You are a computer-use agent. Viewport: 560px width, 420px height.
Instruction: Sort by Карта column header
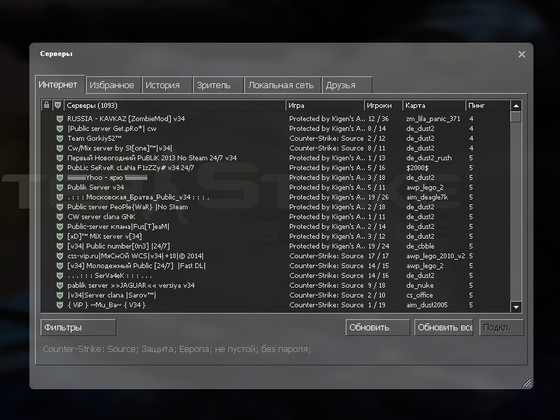click(x=434, y=105)
